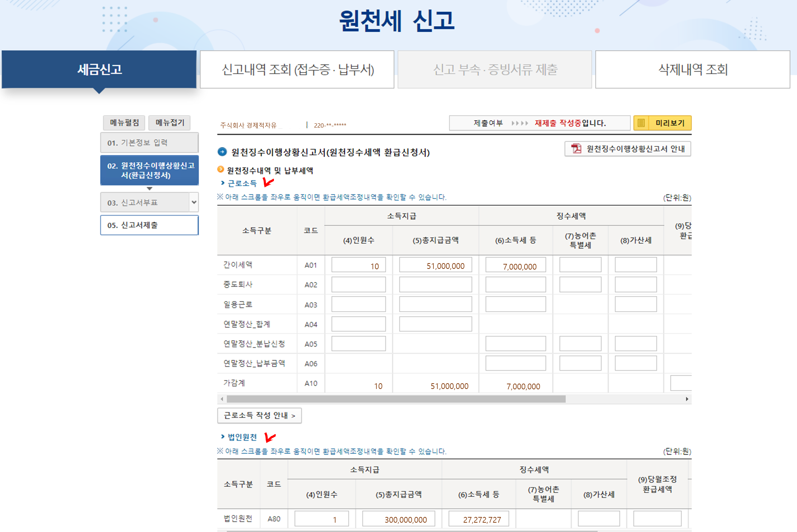Click the left arrow of the horizontal scrollbar

(x=222, y=399)
